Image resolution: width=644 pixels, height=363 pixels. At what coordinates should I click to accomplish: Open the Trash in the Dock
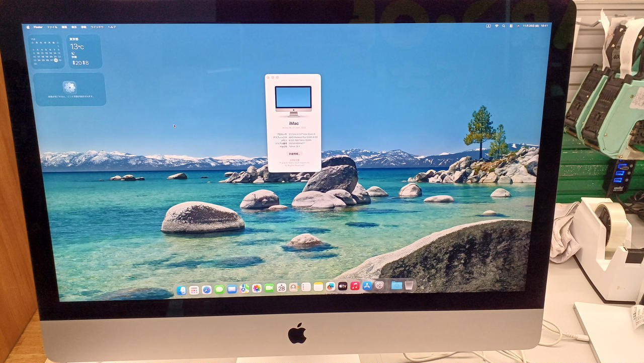pyautogui.click(x=409, y=285)
